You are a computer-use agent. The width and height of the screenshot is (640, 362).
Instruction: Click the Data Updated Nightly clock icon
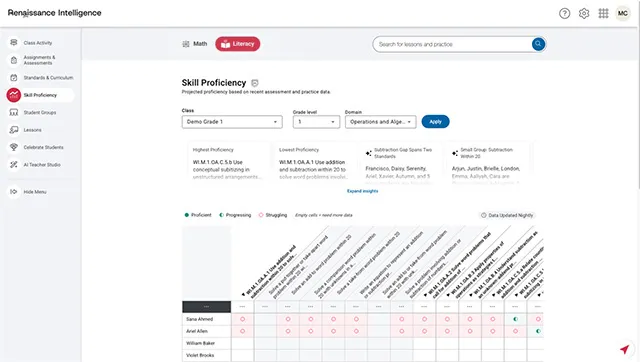484,215
